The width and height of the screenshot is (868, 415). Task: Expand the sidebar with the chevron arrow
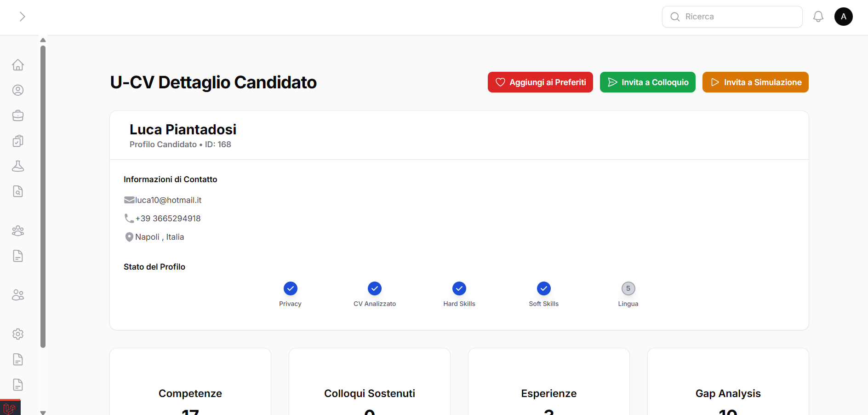22,16
